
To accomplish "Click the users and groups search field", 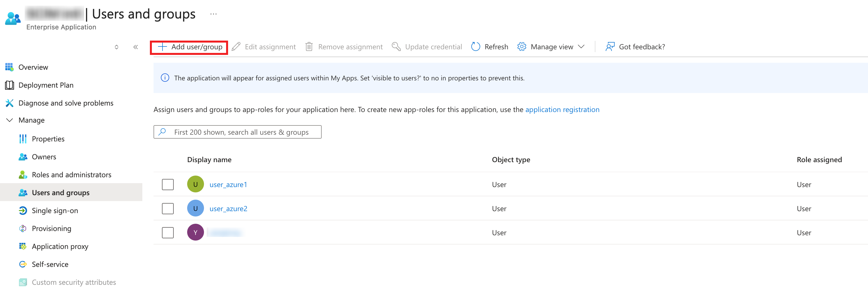I will 241,132.
